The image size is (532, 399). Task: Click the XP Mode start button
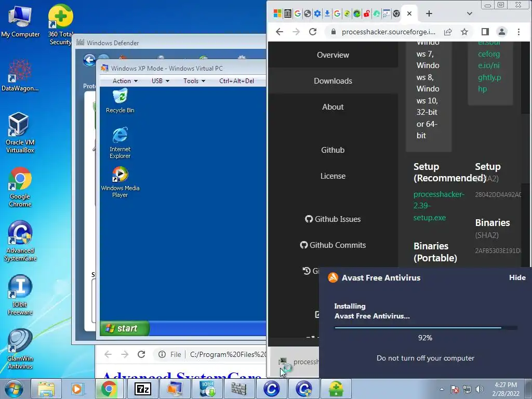click(125, 328)
